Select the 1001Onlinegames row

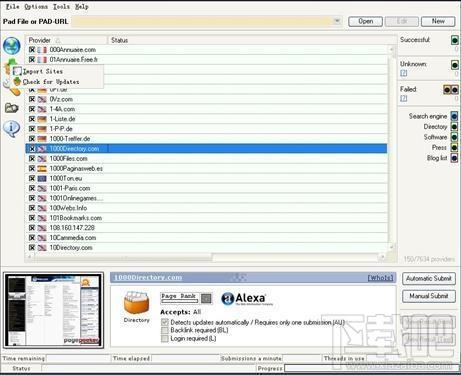[206, 198]
